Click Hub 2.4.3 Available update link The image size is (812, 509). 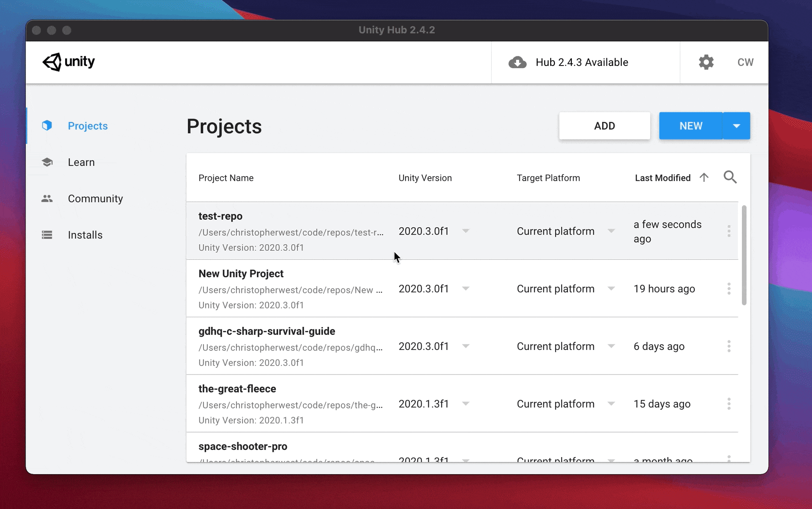(x=582, y=62)
